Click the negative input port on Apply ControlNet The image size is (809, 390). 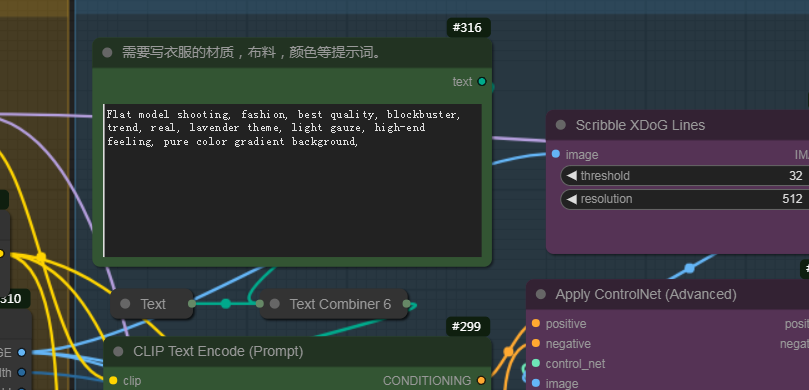pyautogui.click(x=536, y=344)
